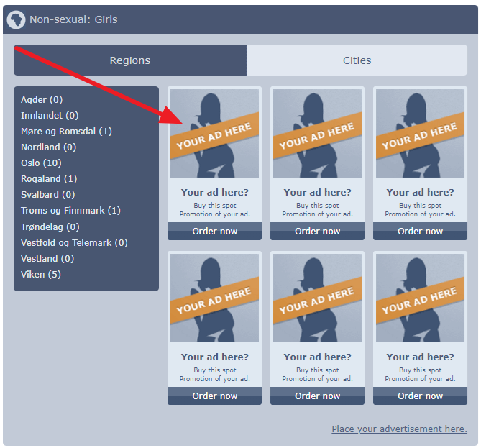Image resolution: width=481 pixels, height=448 pixels.
Task: Open the Agder (0) region
Action: pos(42,99)
